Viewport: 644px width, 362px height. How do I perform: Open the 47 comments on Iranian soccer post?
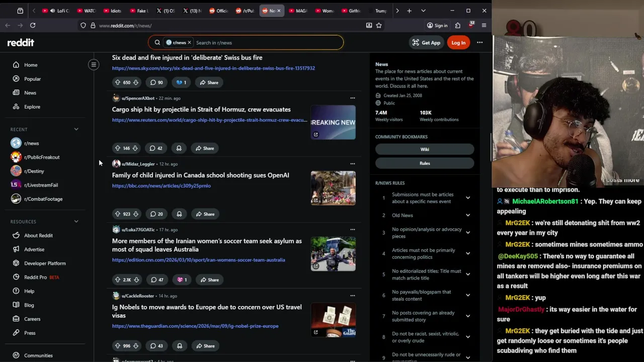[x=157, y=280]
